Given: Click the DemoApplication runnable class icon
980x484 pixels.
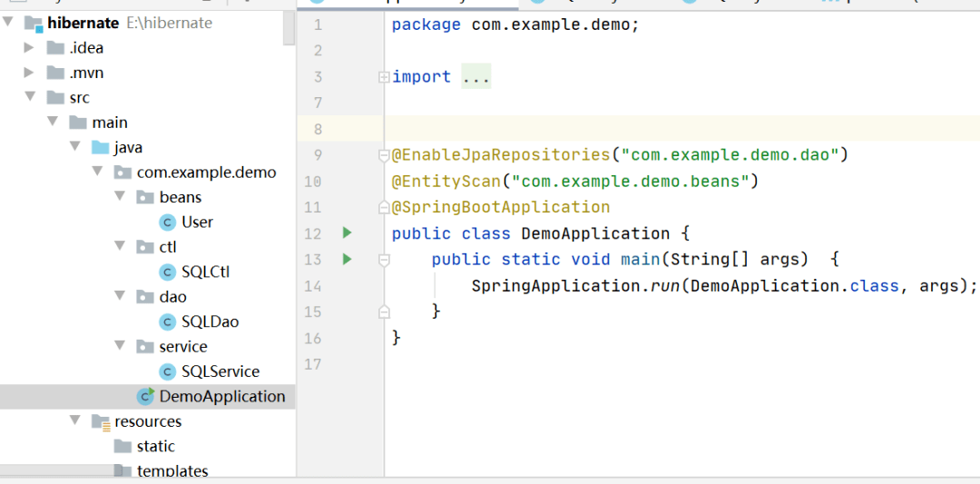Looking at the screenshot, I should click(145, 397).
